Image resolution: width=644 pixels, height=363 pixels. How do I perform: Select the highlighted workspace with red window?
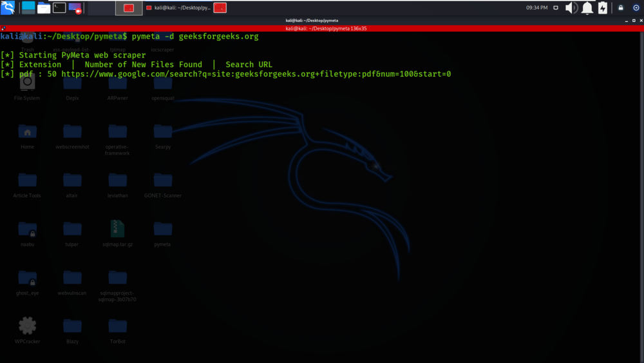(129, 8)
